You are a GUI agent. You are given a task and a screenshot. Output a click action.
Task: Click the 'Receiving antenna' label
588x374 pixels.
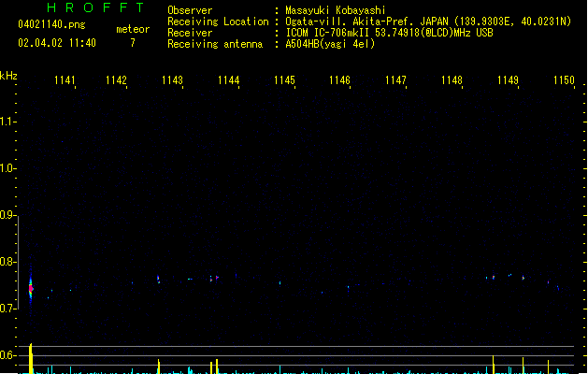[215, 44]
